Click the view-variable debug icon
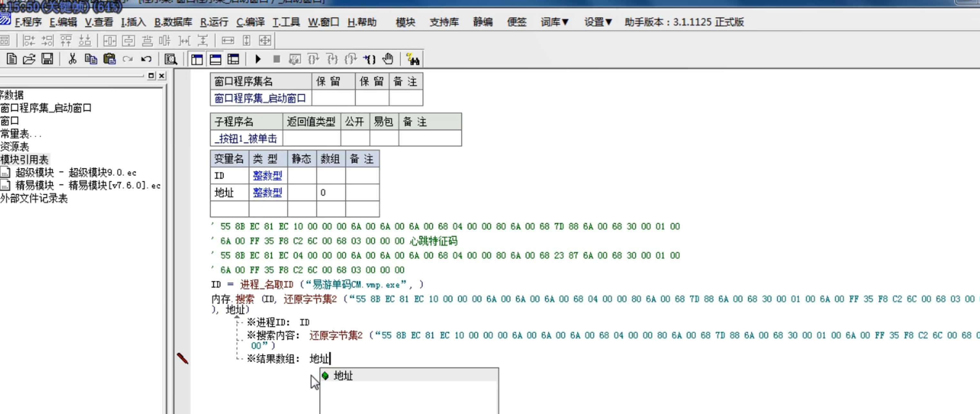 tap(295, 59)
